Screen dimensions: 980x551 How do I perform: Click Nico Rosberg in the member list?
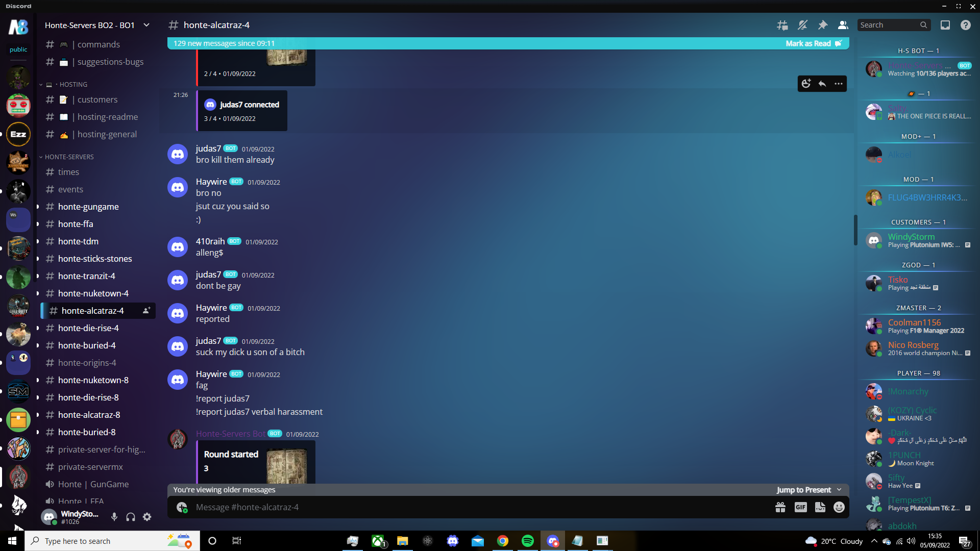click(918, 348)
